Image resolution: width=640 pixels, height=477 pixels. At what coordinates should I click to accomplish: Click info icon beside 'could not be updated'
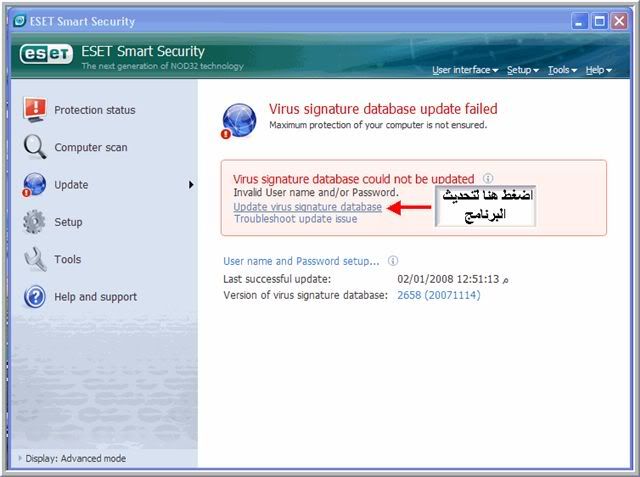click(488, 178)
